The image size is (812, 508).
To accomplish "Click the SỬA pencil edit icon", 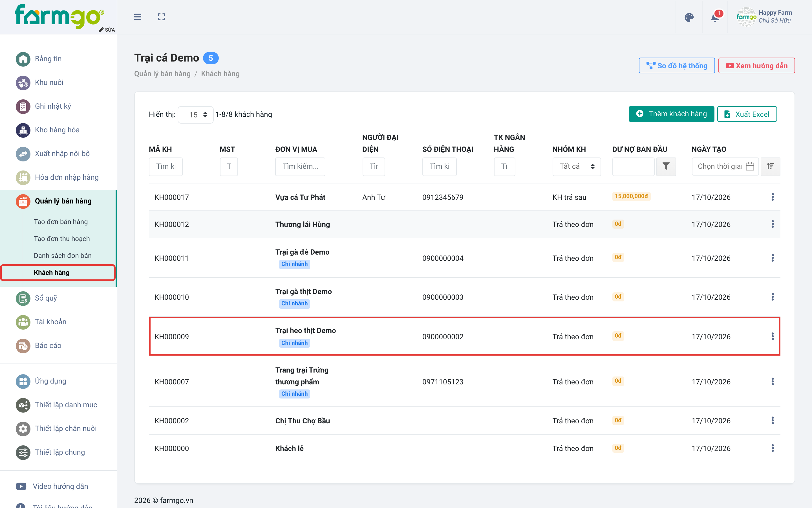I will click(x=107, y=30).
